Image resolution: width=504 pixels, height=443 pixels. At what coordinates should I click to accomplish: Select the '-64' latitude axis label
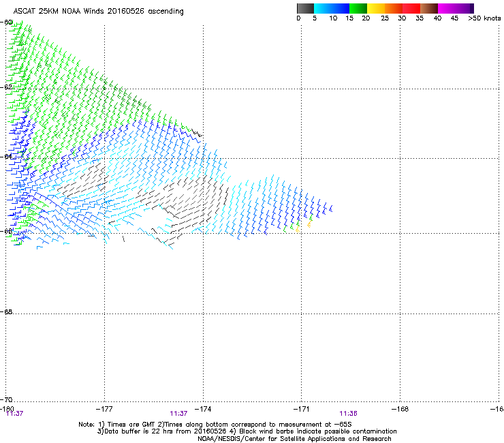tap(6, 157)
